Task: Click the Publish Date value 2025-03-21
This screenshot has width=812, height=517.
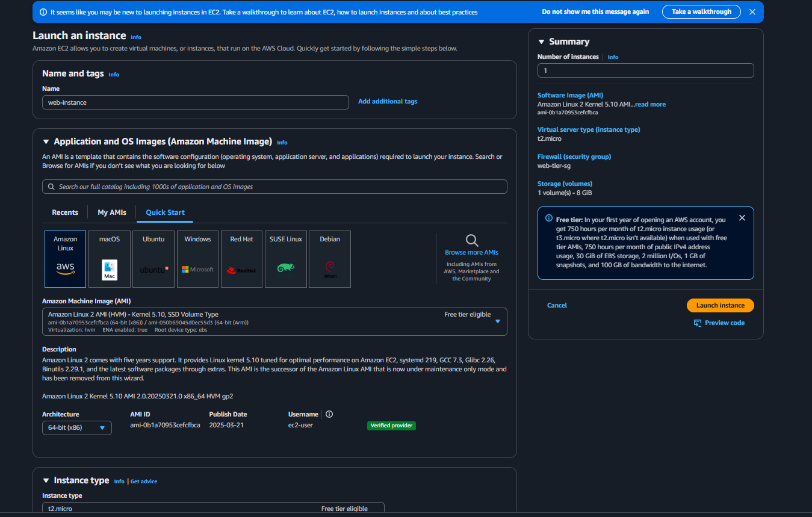Action: tap(226, 425)
